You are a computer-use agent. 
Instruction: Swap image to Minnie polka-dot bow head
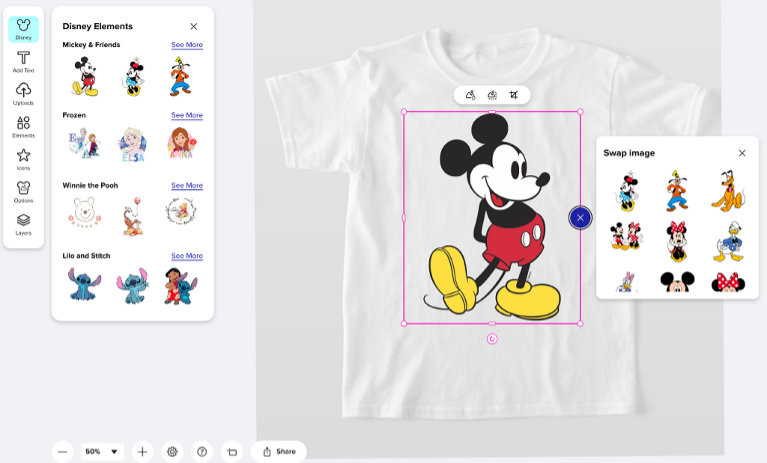728,282
